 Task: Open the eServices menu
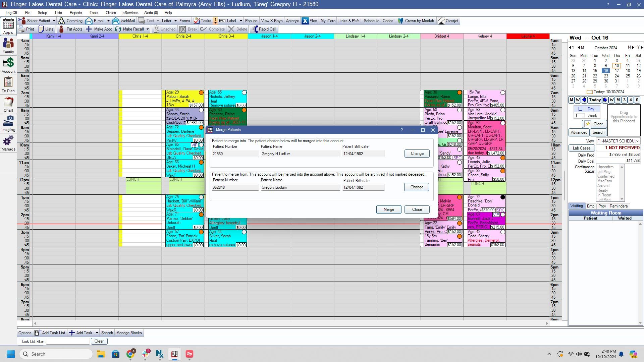point(130,13)
